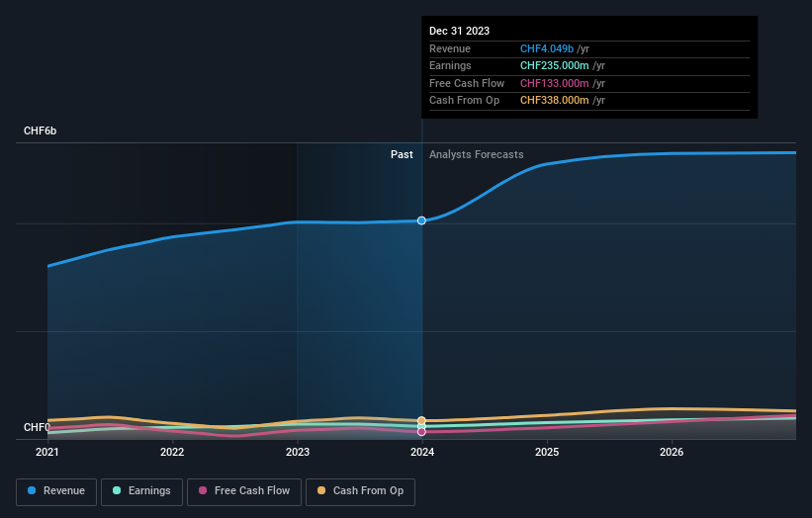Click the Cash From Op label in tooltip

464,101
